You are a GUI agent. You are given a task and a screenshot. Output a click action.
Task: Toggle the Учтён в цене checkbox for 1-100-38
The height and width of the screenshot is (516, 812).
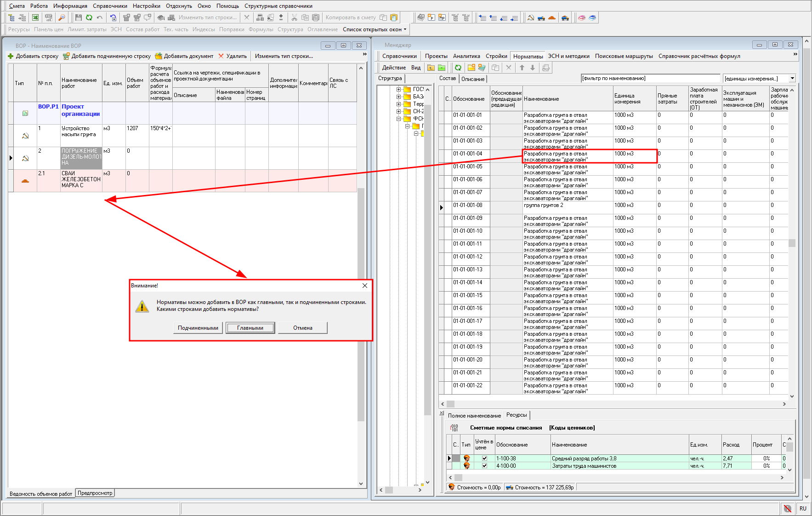click(x=484, y=459)
